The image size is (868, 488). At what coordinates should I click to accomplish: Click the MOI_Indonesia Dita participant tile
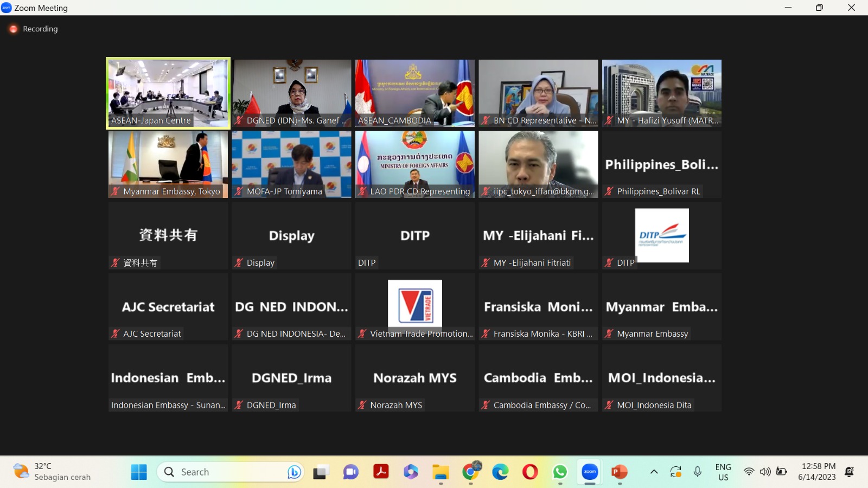[662, 378]
